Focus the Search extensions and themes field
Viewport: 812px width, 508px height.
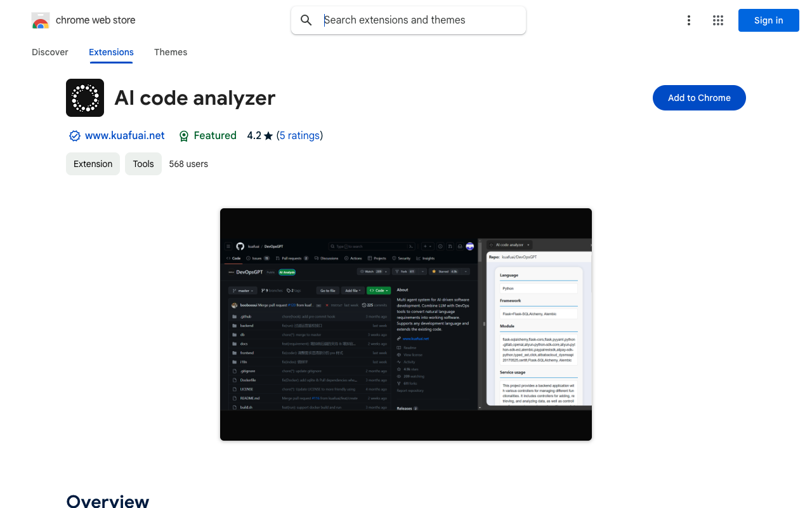click(x=409, y=20)
